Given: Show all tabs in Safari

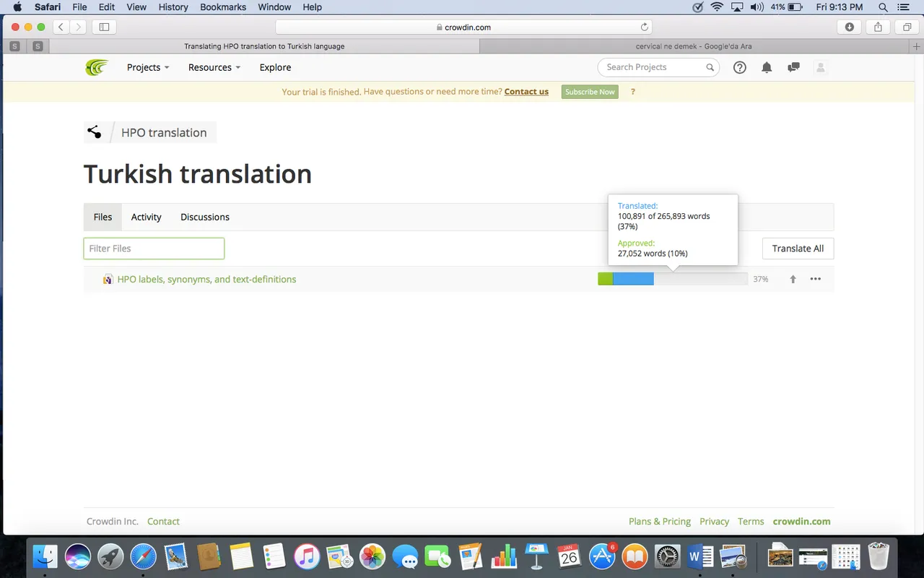Looking at the screenshot, I should click(907, 27).
